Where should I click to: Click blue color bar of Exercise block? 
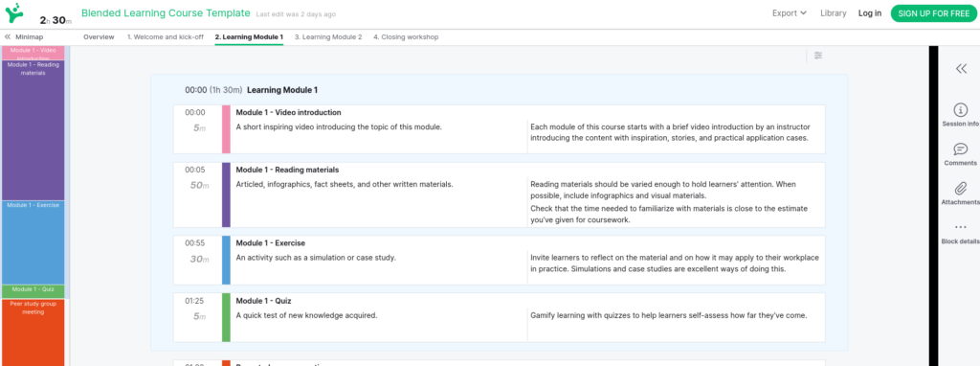(226, 261)
